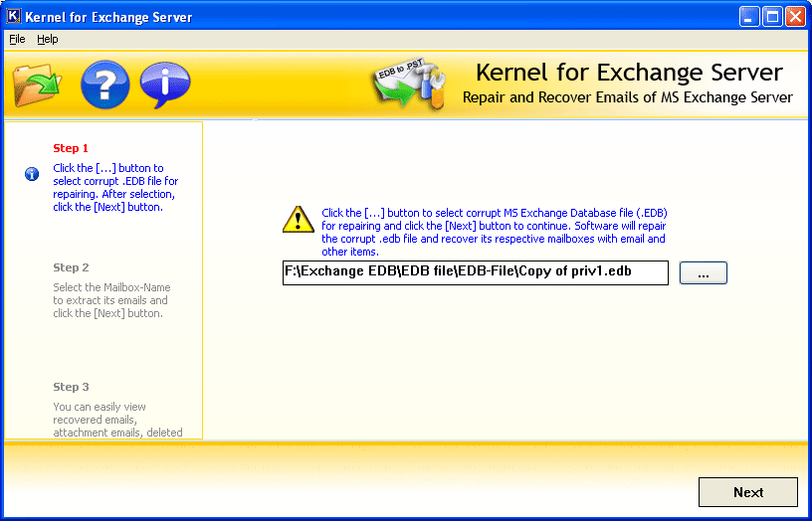Maximize the Kernel for Exchange Server window
812x521 pixels.
pos(772,17)
